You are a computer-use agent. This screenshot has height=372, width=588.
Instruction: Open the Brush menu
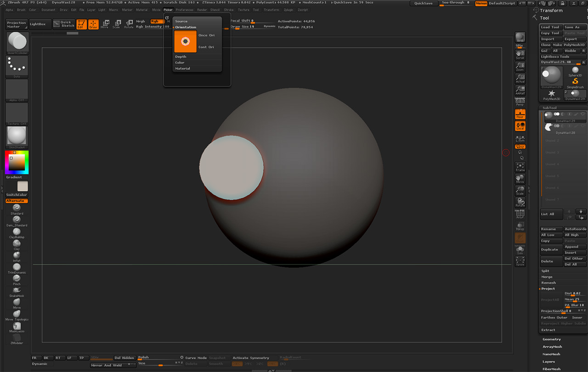click(21, 10)
